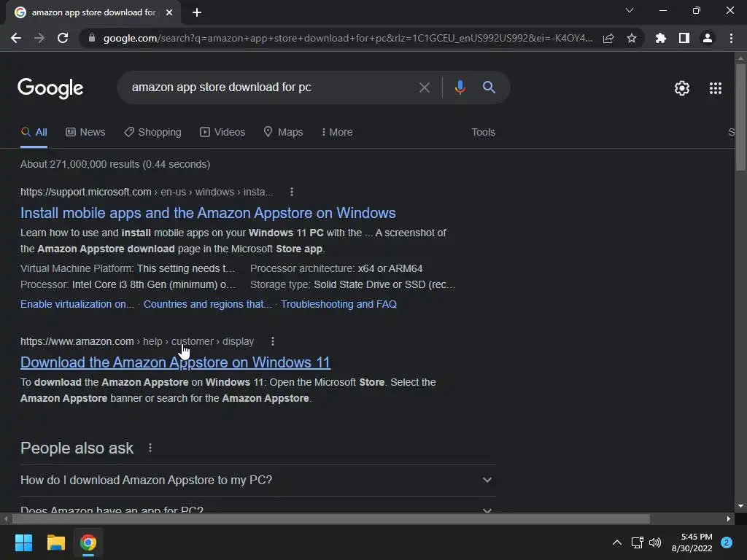The height and width of the screenshot is (560, 747).
Task: Click scroll right arrow of horizontal scrollbar
Action: pos(729,518)
